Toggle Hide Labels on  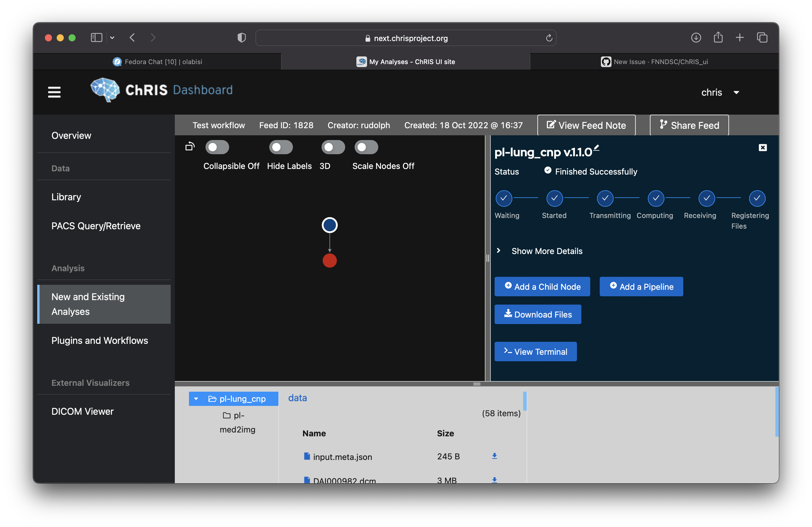point(281,147)
